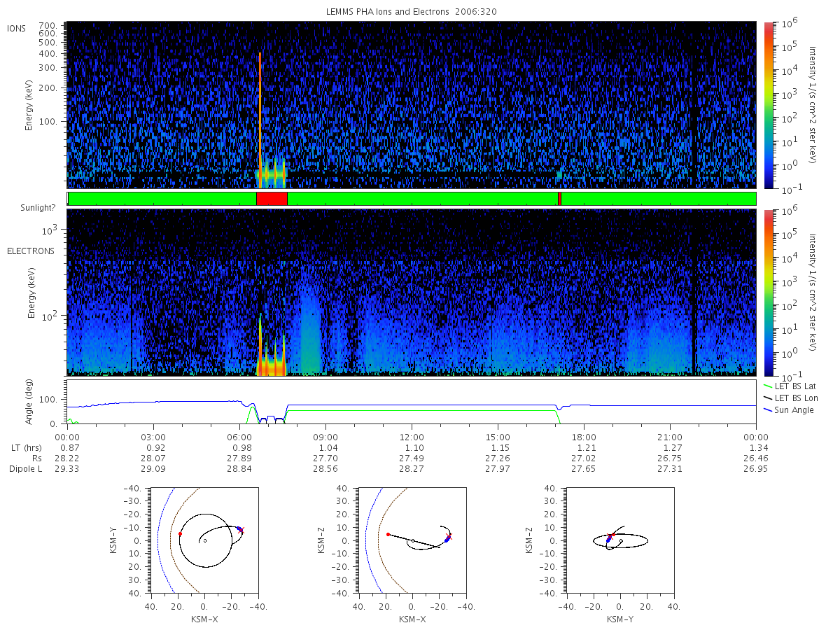Click the narrow red marker in the sunlight bar
This screenshot has height=630, width=840.
[559, 199]
